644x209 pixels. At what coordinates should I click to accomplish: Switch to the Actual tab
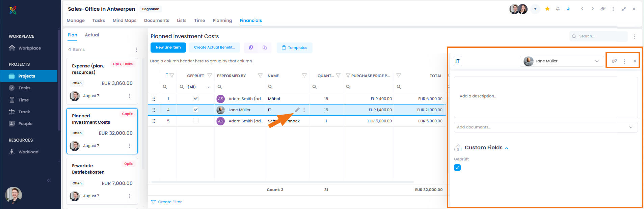92,35
